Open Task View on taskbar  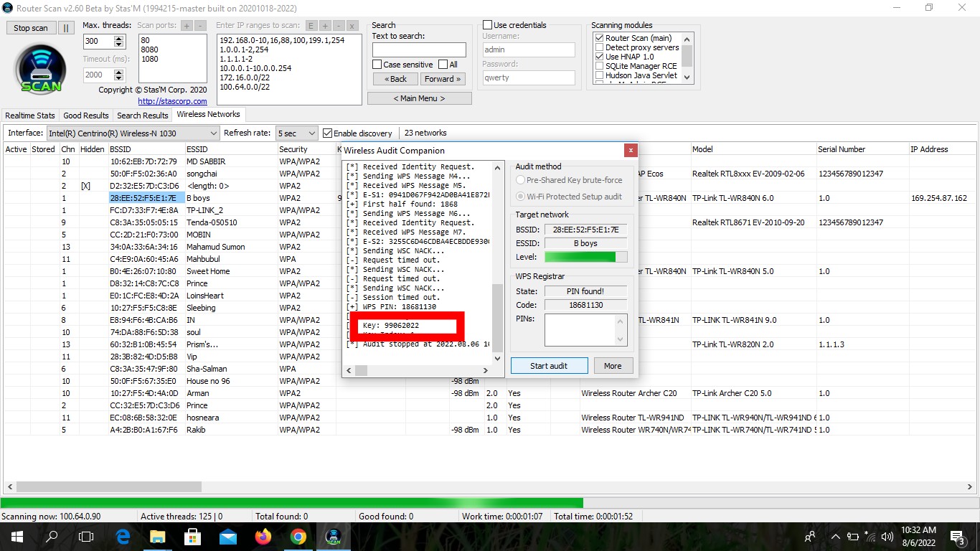point(86,536)
